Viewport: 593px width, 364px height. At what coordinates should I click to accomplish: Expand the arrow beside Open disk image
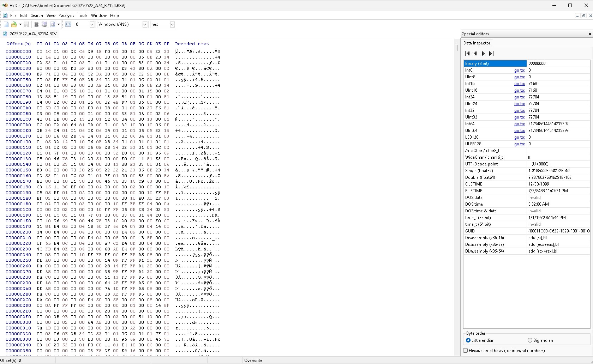pos(59,24)
